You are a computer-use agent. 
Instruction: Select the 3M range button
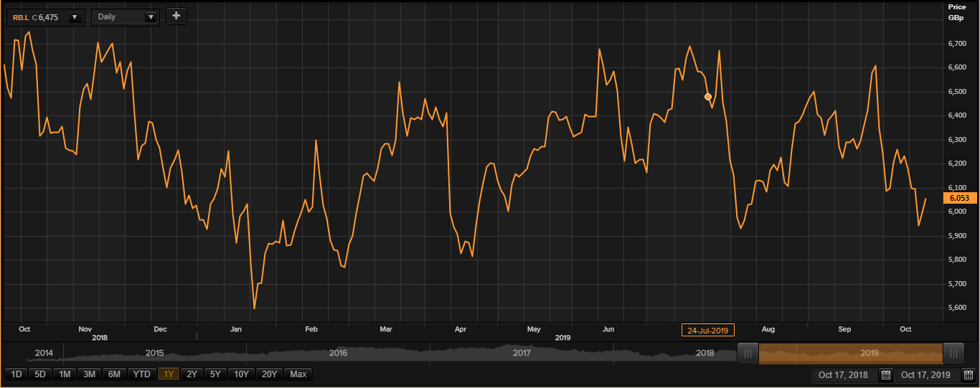pyautogui.click(x=89, y=374)
